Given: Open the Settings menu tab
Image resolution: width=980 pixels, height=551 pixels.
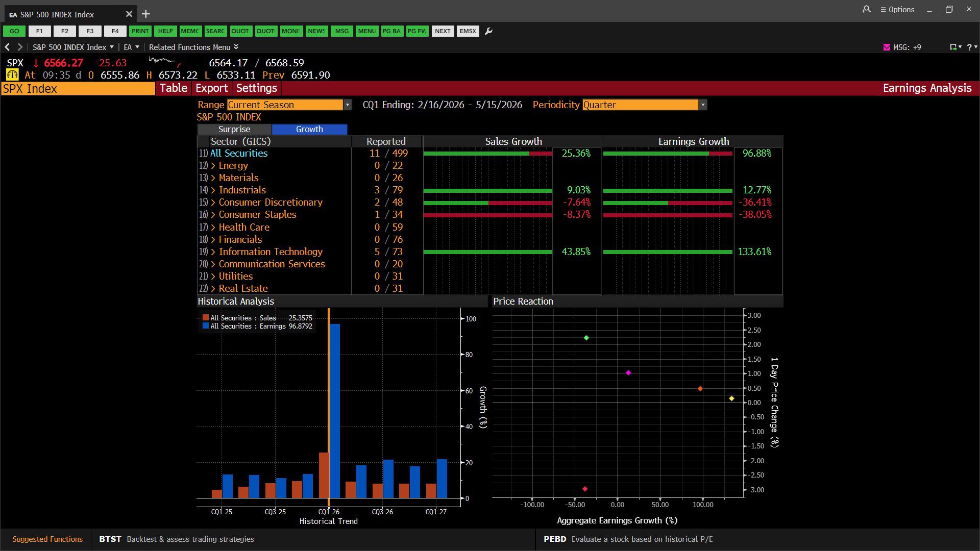Looking at the screenshot, I should click(x=256, y=88).
